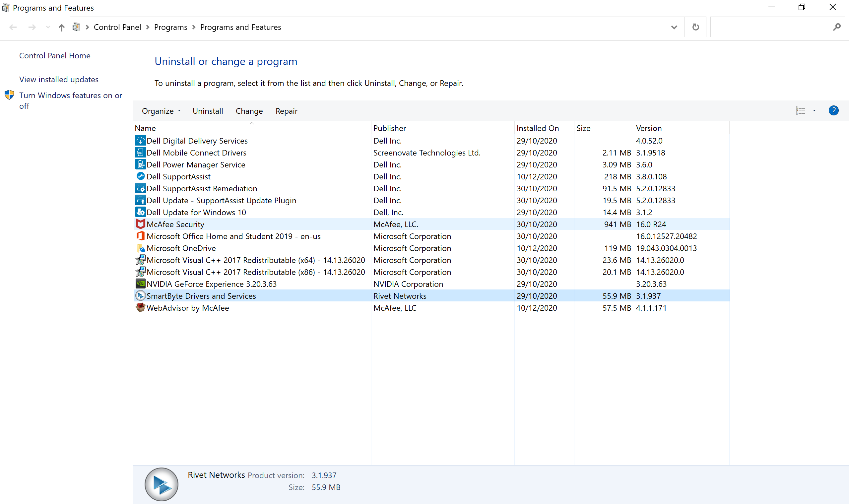Click the WebAdvisor by McAfee icon
Viewport: 849px width, 504px height.
click(x=140, y=307)
